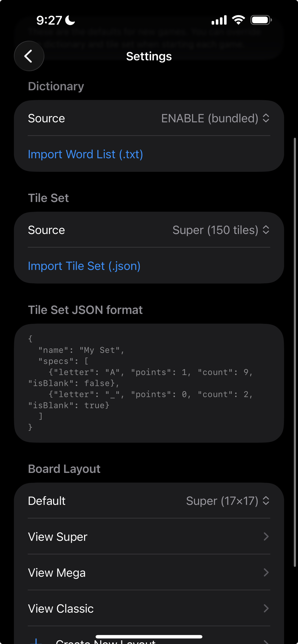This screenshot has height=644, width=298.
Task: Tap the 9:27 clock in the status bar
Action: [x=49, y=20]
